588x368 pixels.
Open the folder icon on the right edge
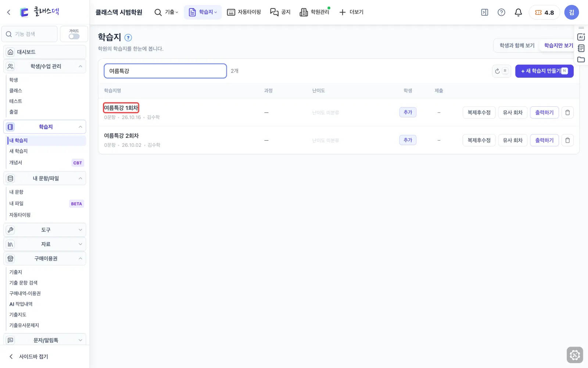pos(581,60)
